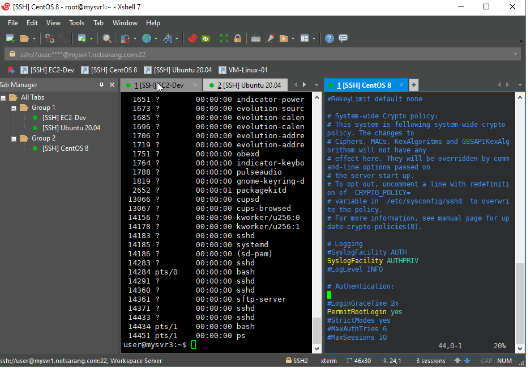Click the greyed Reconnect link icon
Image resolution: width=528 pixels, height=369 pixels.
(63, 38)
